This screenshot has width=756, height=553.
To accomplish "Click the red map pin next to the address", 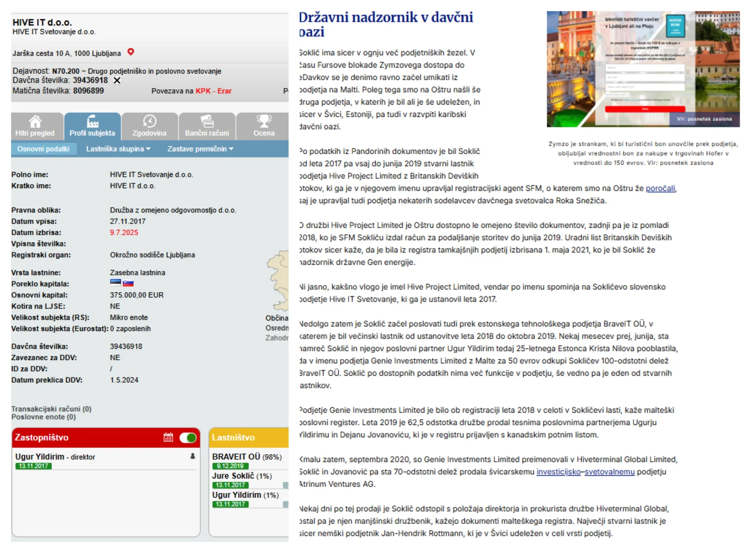I will (x=131, y=52).
